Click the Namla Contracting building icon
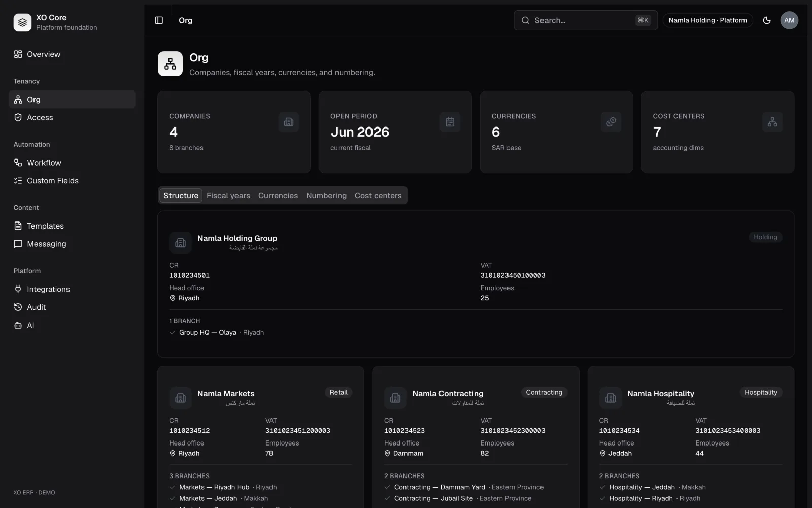The width and height of the screenshot is (812, 508). [395, 398]
